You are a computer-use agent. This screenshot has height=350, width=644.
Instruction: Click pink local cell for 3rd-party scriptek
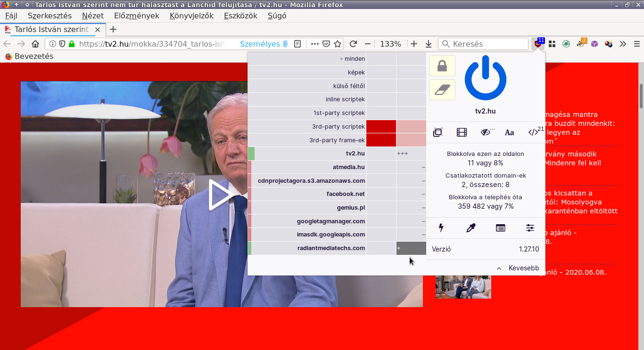[x=411, y=127]
